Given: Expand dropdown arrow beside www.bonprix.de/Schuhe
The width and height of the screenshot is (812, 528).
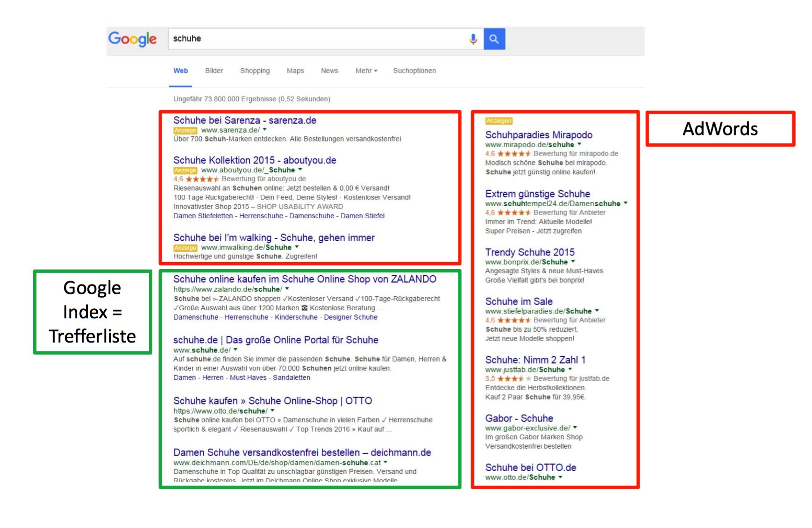Looking at the screenshot, I should [x=574, y=262].
